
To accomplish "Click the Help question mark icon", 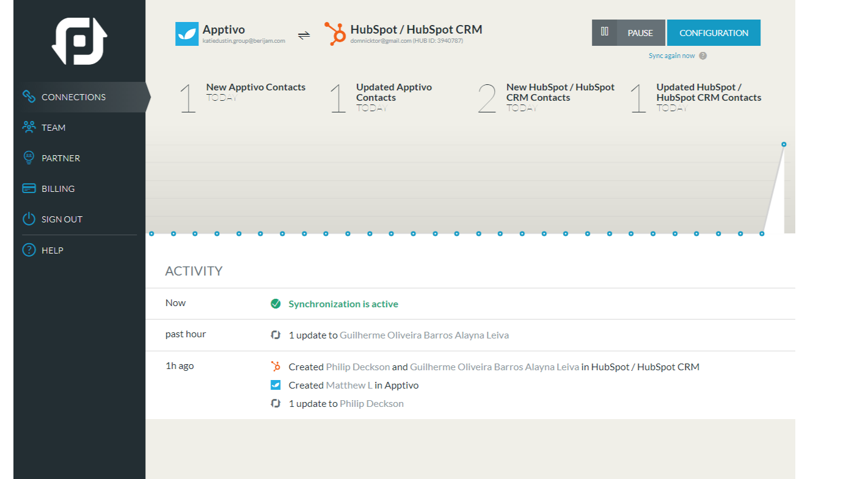I will [29, 250].
